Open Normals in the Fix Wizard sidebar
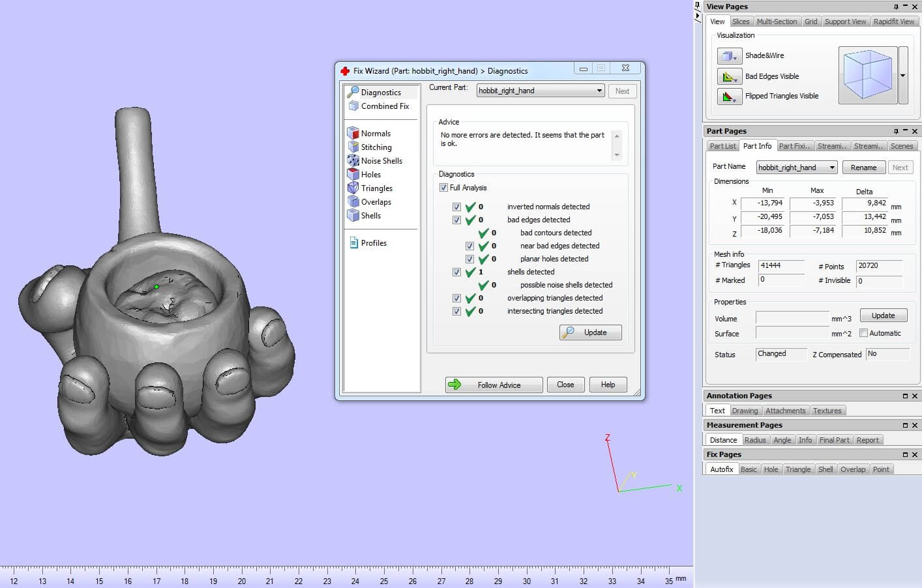The width and height of the screenshot is (922, 588). 376,134
